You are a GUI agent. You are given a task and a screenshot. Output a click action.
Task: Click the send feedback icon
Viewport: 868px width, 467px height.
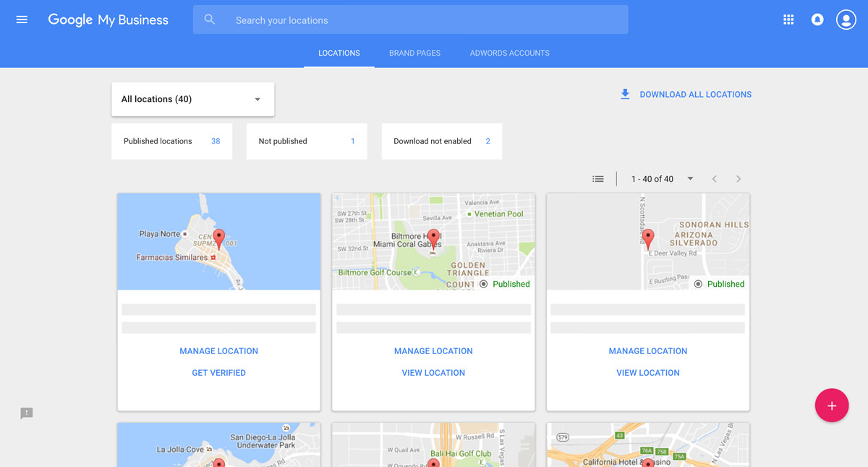pyautogui.click(x=27, y=413)
